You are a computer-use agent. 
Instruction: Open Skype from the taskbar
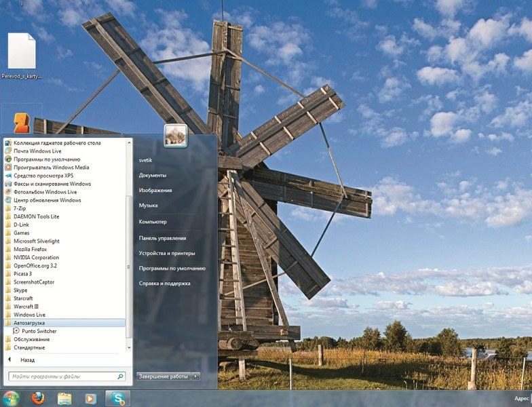(x=118, y=398)
